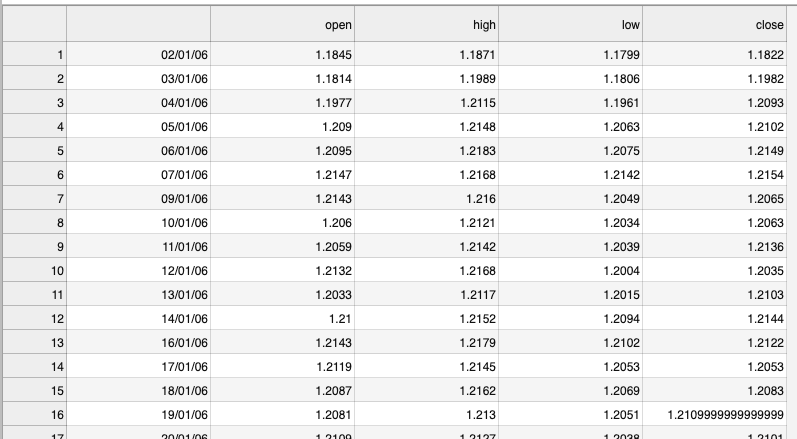Click open value 1.209 in row 4
The image size is (797, 439).
(x=283, y=127)
